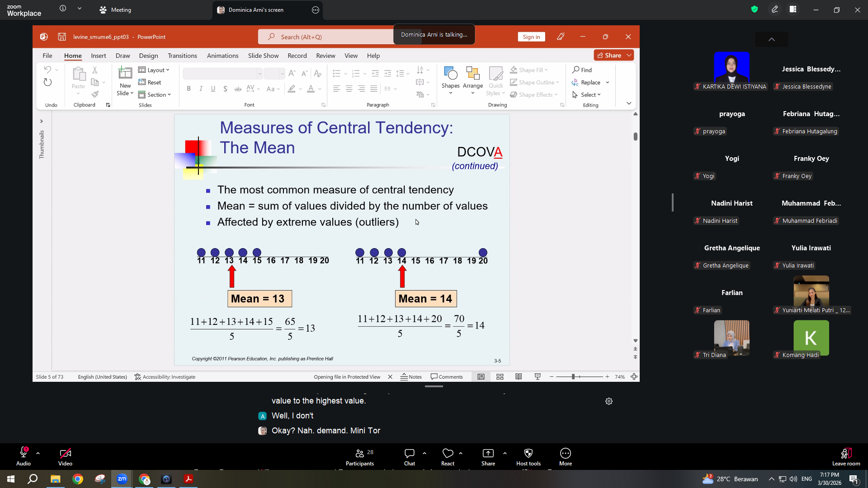Click Zoom Share screen button
Image resolution: width=868 pixels, height=488 pixels.
click(x=488, y=457)
